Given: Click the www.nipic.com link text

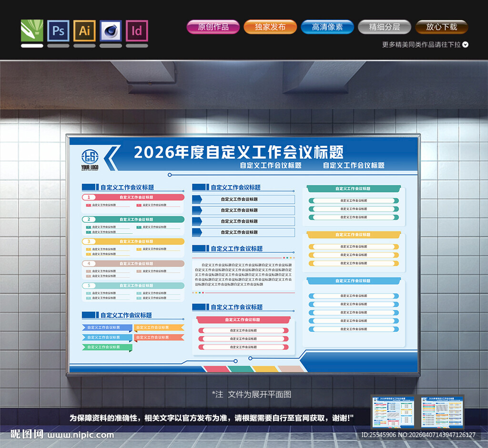Looking at the screenshot, I should (x=81, y=435).
